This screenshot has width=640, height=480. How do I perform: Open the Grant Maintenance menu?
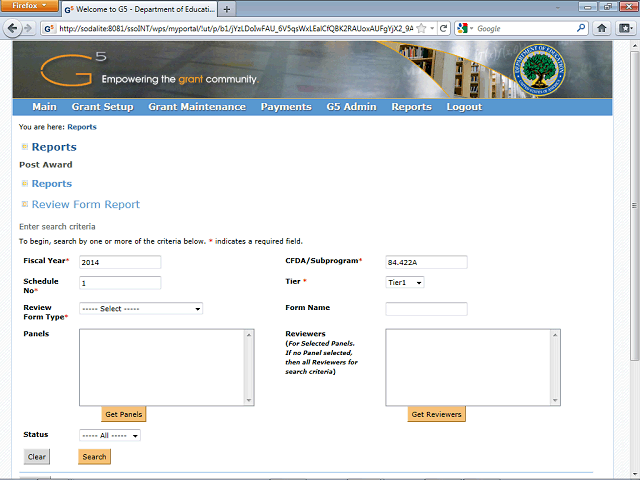coord(197,107)
